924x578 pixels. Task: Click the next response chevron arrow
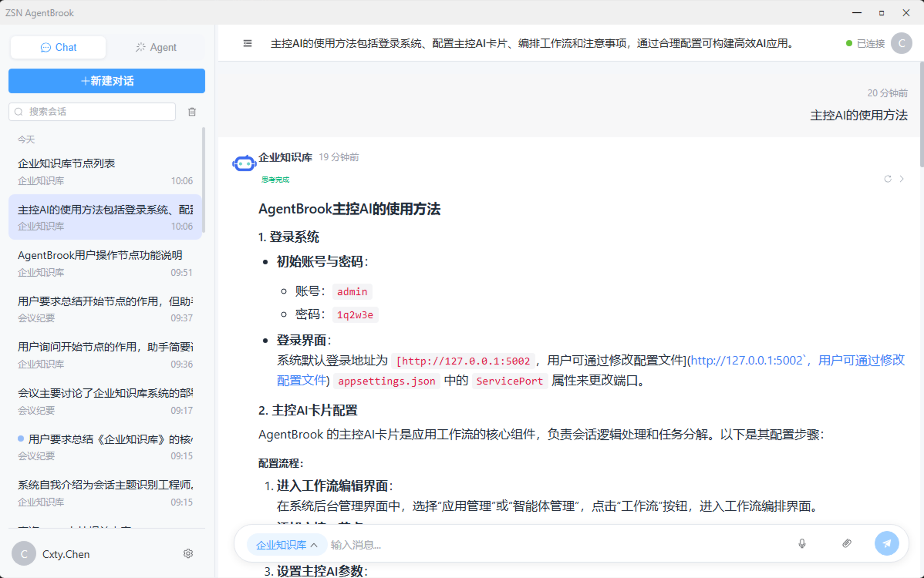click(x=902, y=179)
